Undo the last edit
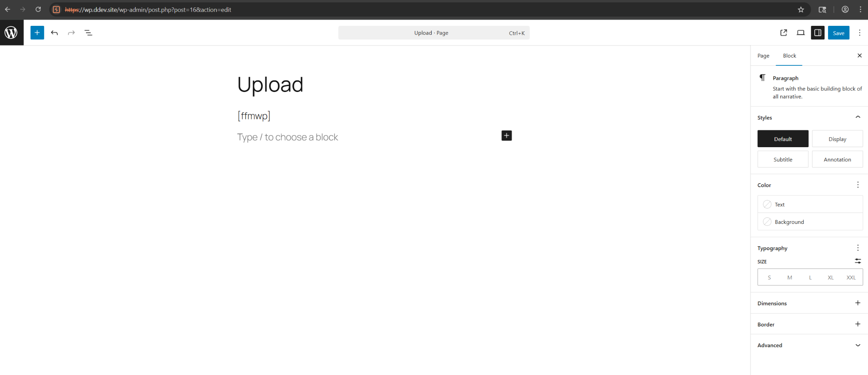Image resolution: width=868 pixels, height=375 pixels. coord(54,32)
